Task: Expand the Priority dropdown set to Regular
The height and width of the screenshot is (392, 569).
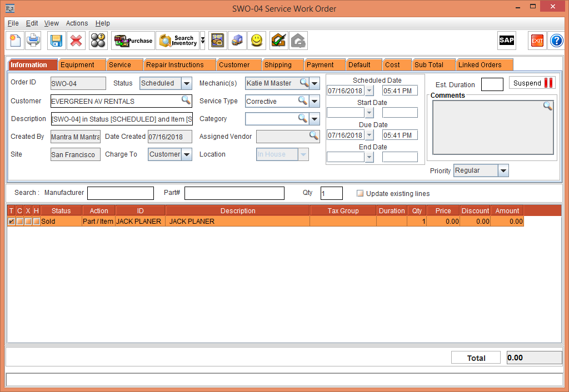Action: [x=503, y=170]
